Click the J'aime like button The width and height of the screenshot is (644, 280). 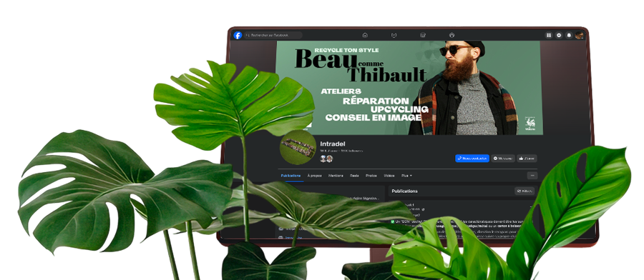[527, 159]
